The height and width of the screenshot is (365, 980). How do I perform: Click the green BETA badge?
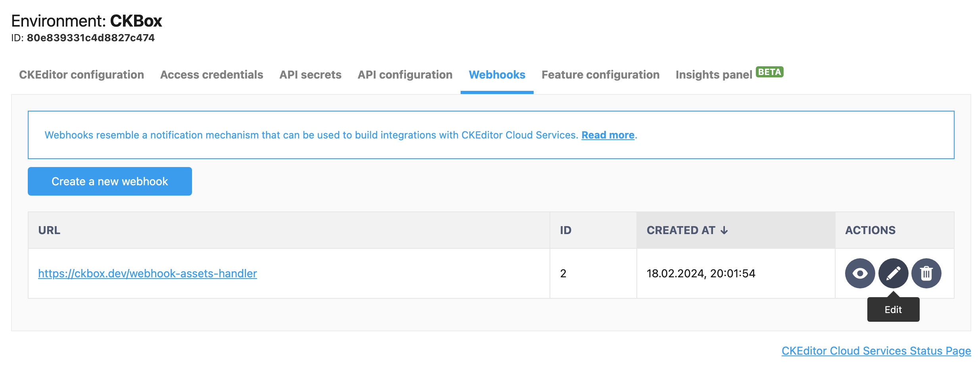(769, 72)
